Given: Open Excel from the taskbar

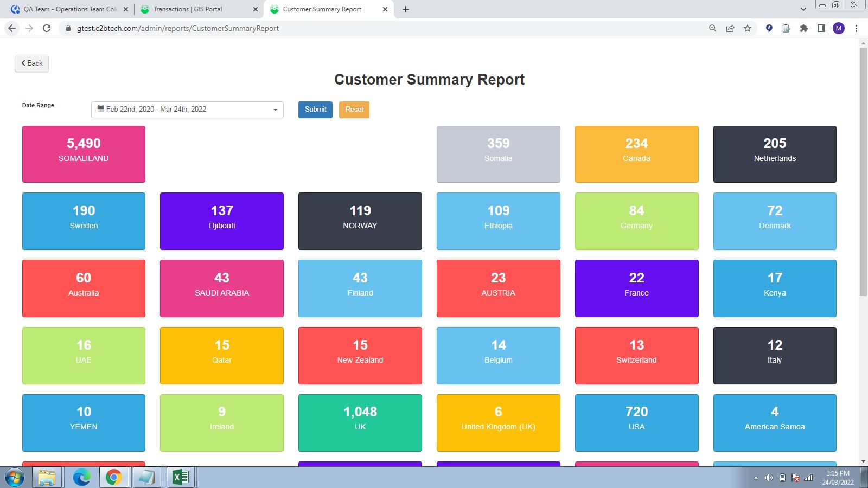Looking at the screenshot, I should pos(181,478).
